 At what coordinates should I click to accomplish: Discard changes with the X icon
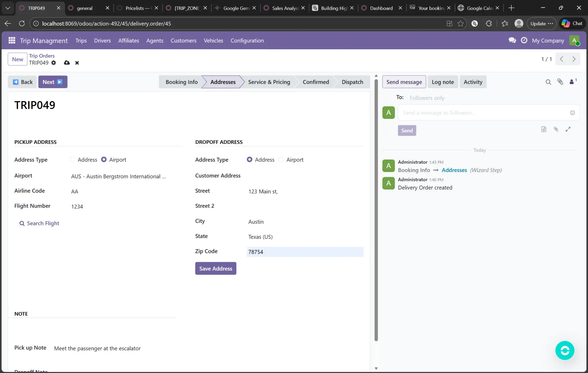coord(77,63)
